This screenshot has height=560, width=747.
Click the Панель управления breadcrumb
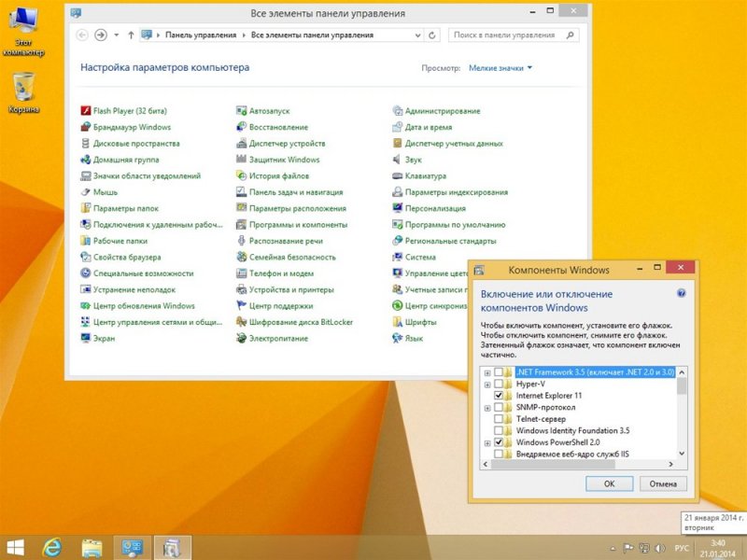point(201,35)
